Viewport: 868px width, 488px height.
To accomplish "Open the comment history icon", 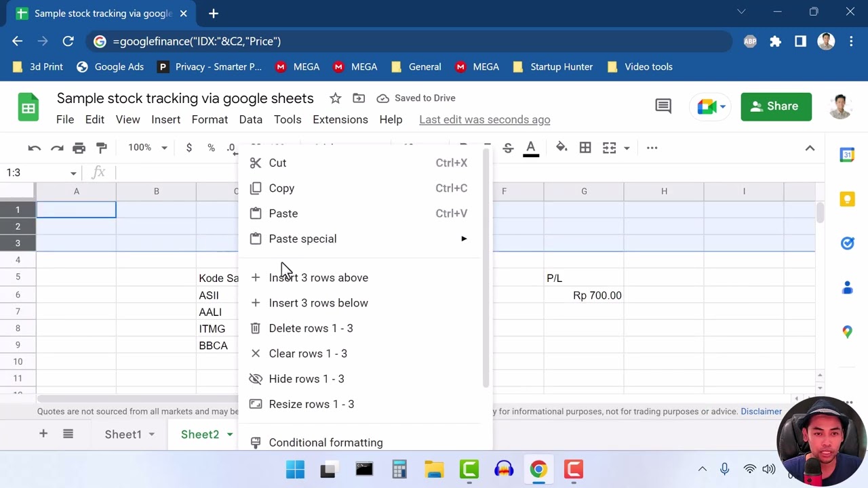I will point(663,106).
